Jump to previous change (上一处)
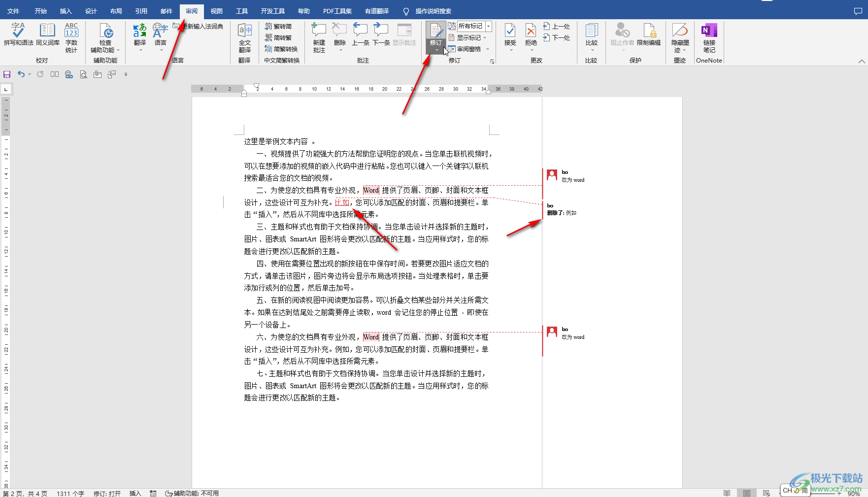 point(557,26)
